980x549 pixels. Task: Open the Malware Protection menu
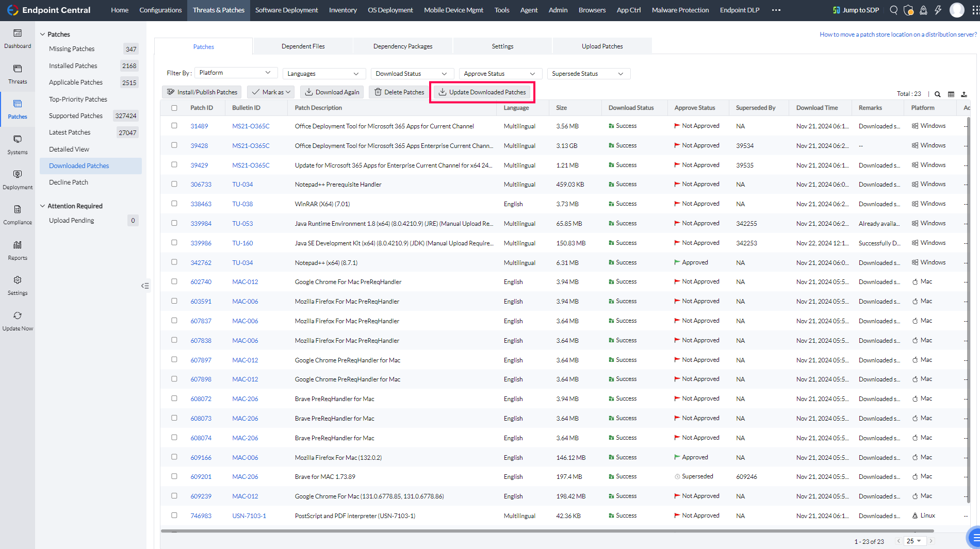[x=680, y=10]
